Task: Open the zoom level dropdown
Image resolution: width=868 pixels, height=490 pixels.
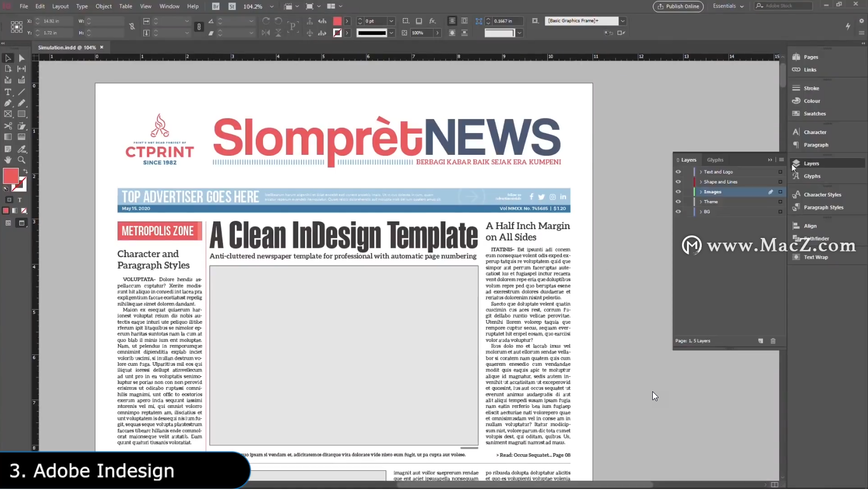Action: click(271, 6)
